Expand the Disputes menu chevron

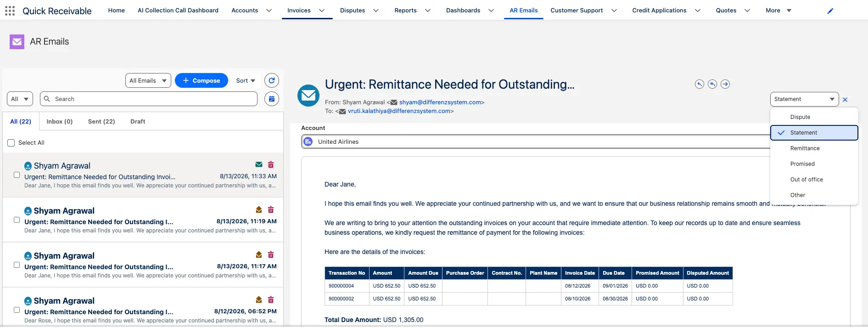[x=376, y=11]
